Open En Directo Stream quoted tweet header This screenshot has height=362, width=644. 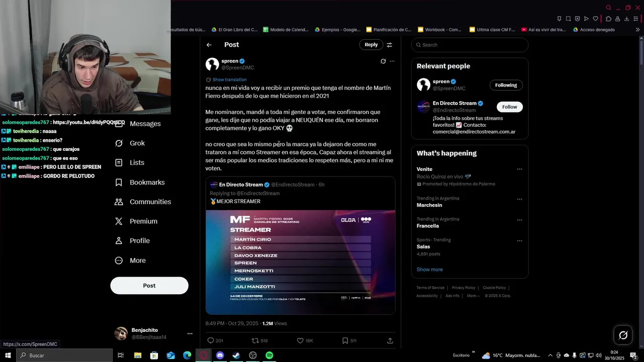point(267,185)
